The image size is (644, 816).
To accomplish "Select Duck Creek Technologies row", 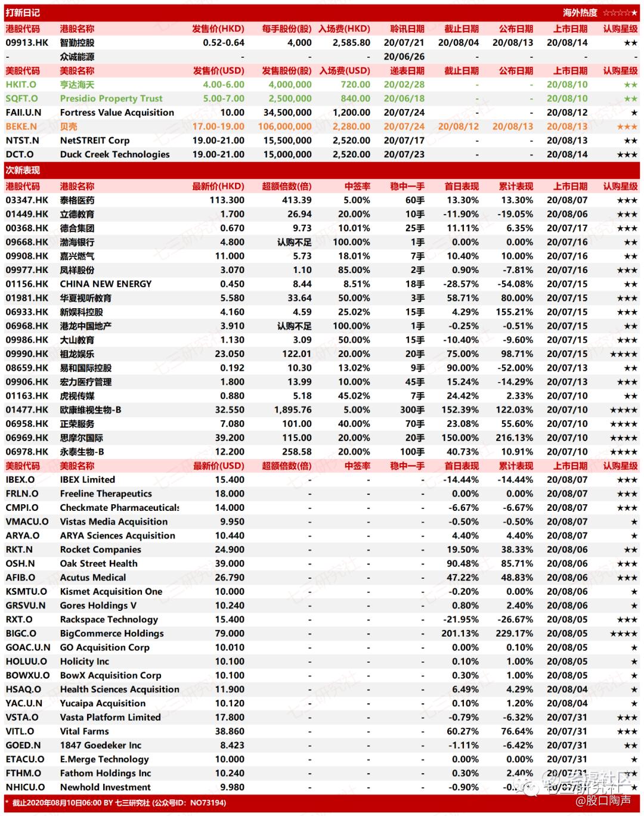I will pyautogui.click(x=322, y=154).
